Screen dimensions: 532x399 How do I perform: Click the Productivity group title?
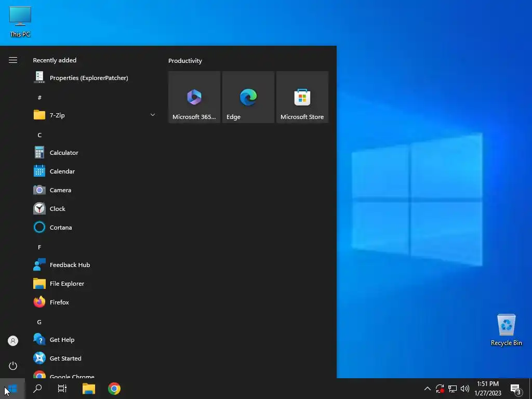pos(185,61)
